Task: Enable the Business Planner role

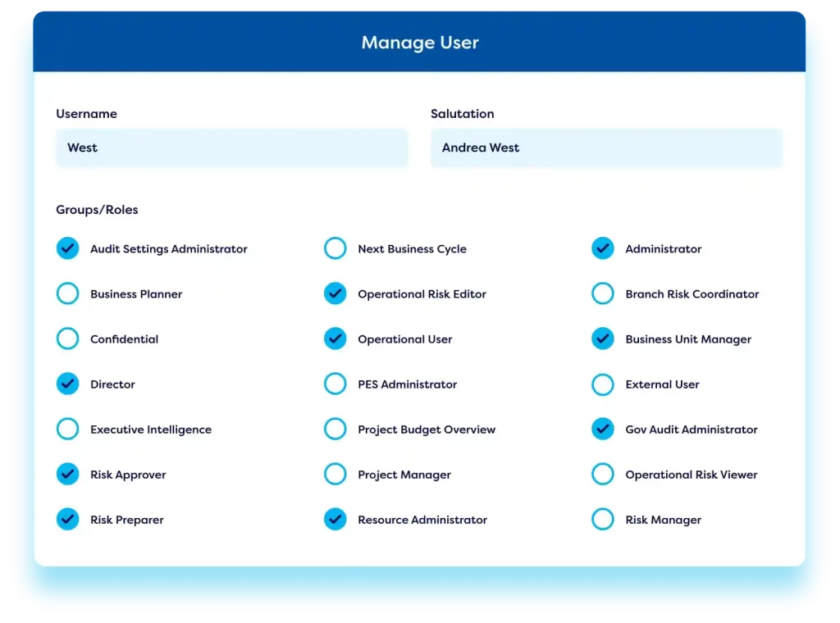Action: pos(67,293)
